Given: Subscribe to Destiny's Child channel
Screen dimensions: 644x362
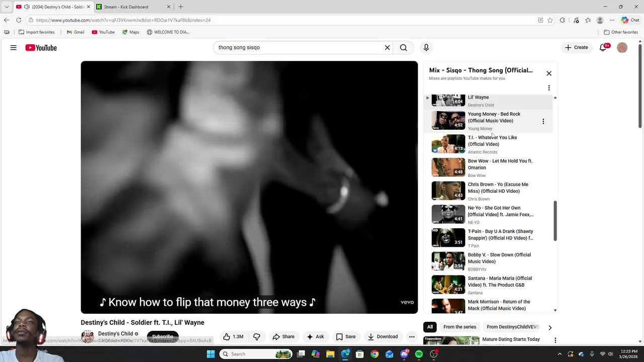Looking at the screenshot, I should 163,336.
